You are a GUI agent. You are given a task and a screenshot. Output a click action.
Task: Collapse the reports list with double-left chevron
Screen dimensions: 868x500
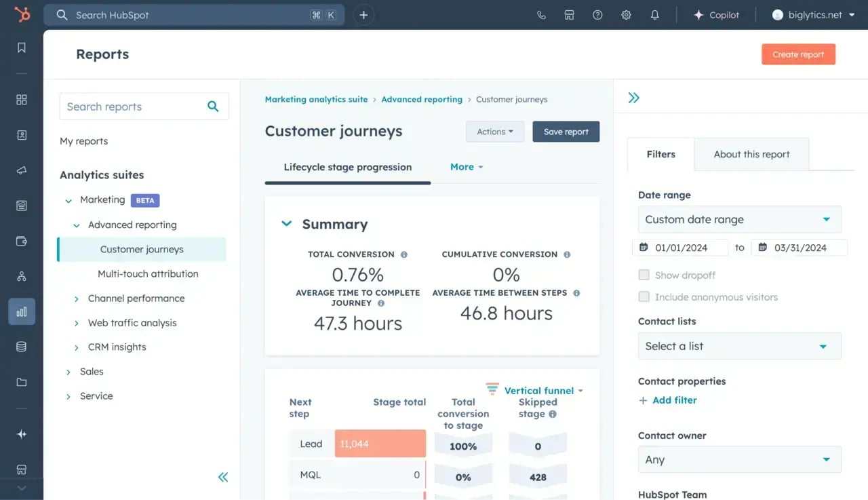click(223, 477)
